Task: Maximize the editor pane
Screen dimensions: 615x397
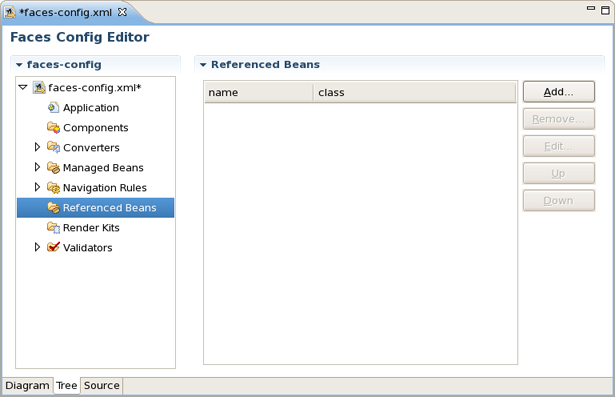Action: pyautogui.click(x=606, y=10)
